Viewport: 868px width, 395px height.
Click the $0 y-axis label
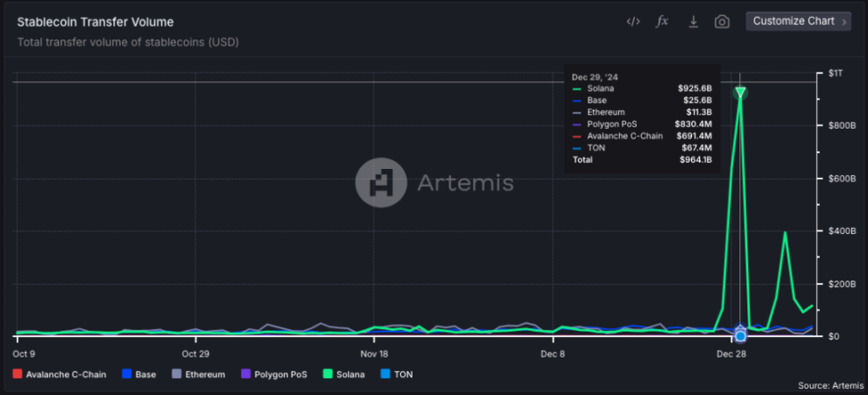(834, 336)
